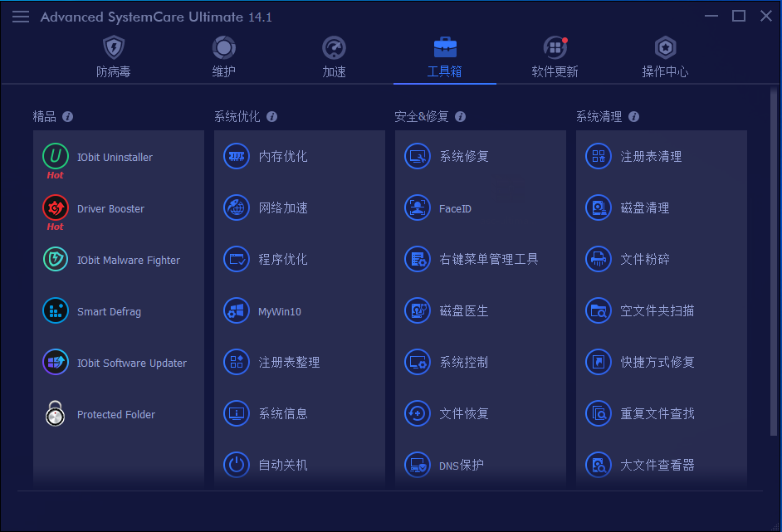
Task: Select the 工具箱 tab
Action: [x=445, y=57]
